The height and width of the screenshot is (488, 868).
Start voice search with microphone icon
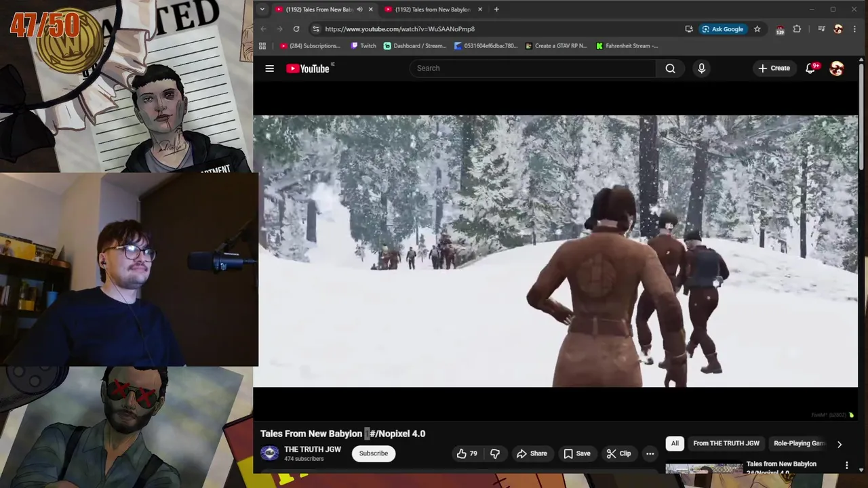[701, 68]
